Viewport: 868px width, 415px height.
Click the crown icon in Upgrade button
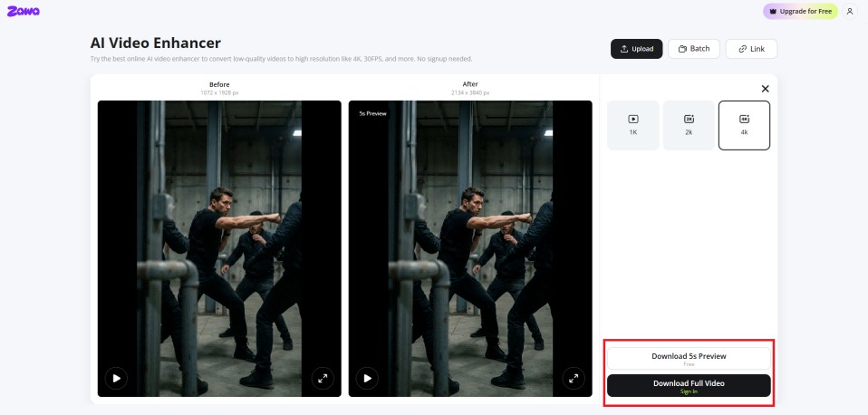pos(774,11)
